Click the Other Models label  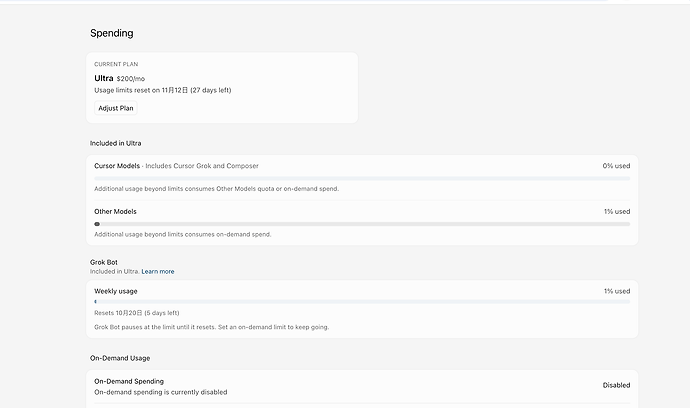(x=115, y=212)
